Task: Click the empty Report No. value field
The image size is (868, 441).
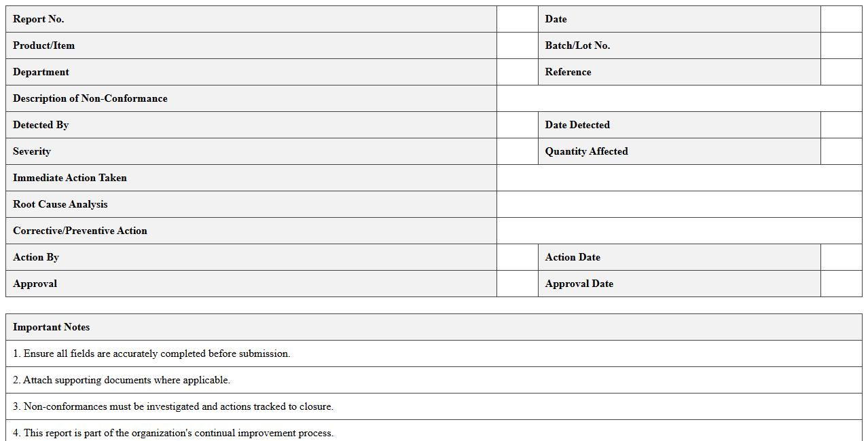Action: tap(517, 19)
